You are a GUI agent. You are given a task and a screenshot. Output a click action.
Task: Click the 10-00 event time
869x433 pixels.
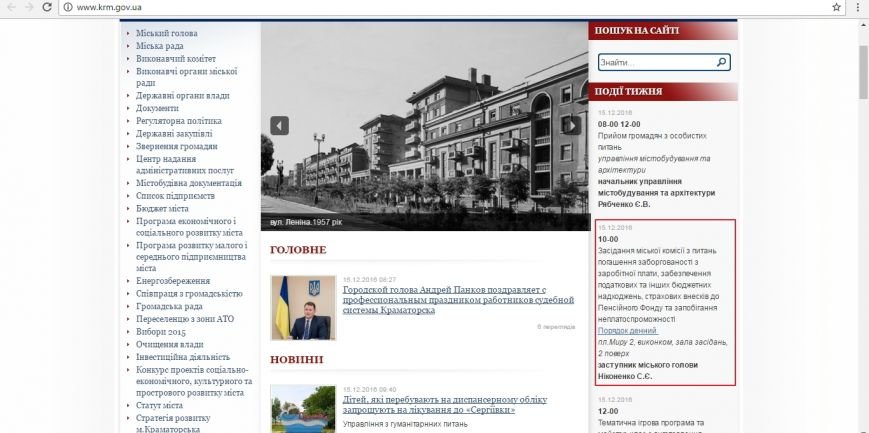pyautogui.click(x=608, y=239)
